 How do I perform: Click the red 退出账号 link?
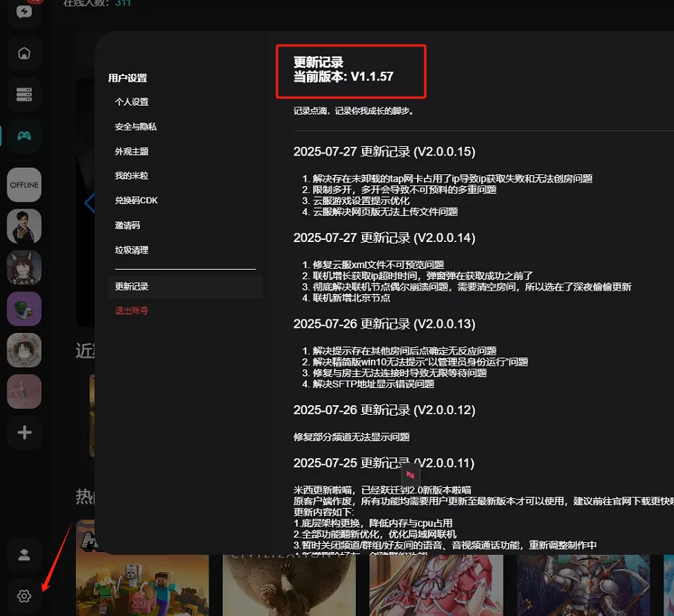point(132,311)
